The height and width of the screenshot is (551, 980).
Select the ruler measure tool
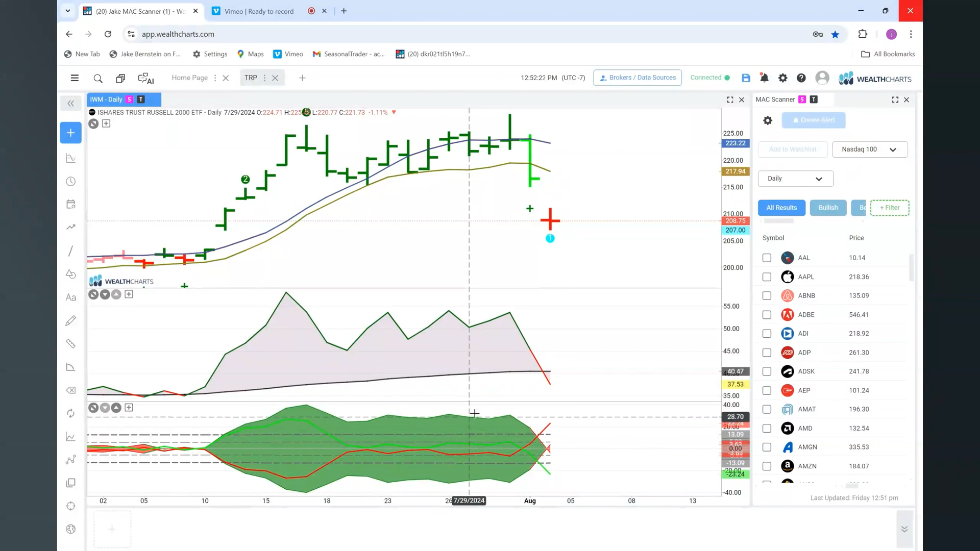71,344
